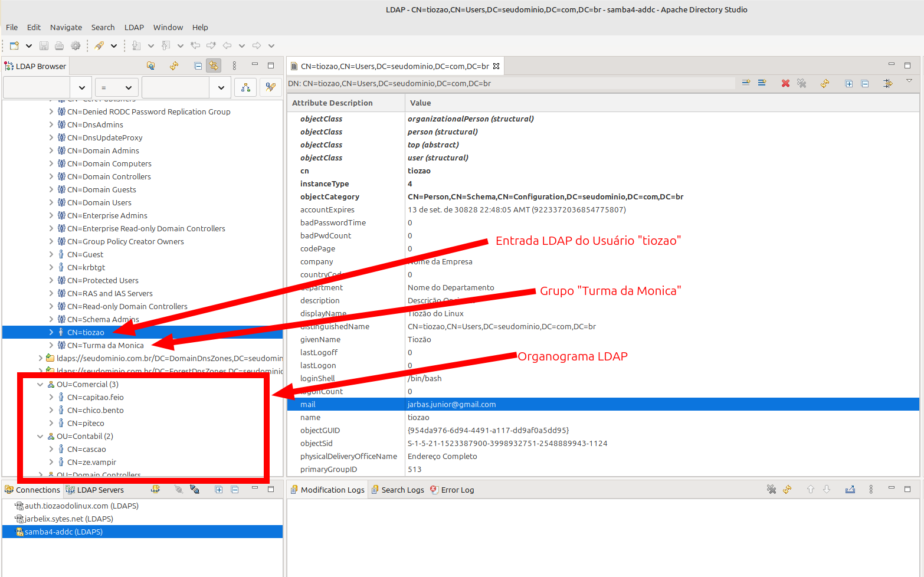This screenshot has width=924, height=577.
Task: Expand all in entry editor toolbar
Action: tap(848, 83)
